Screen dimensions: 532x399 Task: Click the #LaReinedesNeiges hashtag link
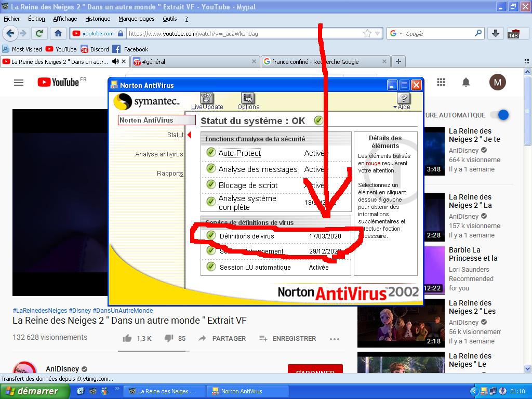(39, 311)
